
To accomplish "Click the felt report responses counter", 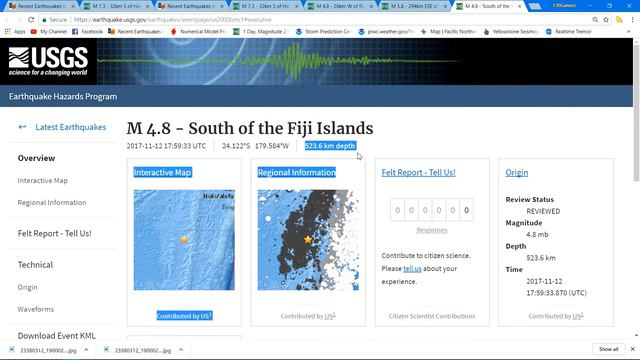I will click(x=432, y=210).
